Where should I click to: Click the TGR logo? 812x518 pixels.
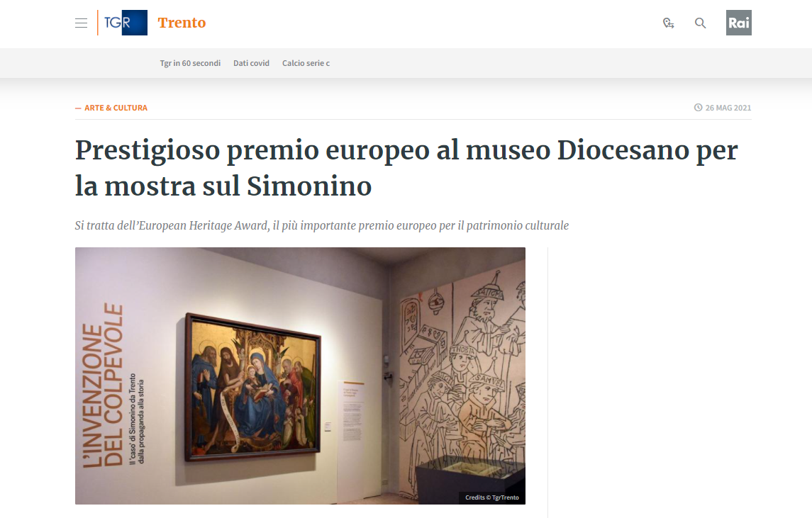(x=126, y=23)
